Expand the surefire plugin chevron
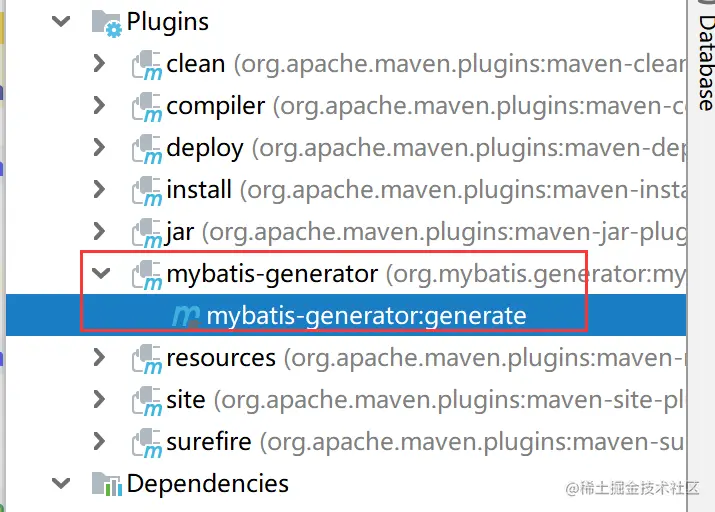The width and height of the screenshot is (715, 512). point(99,442)
